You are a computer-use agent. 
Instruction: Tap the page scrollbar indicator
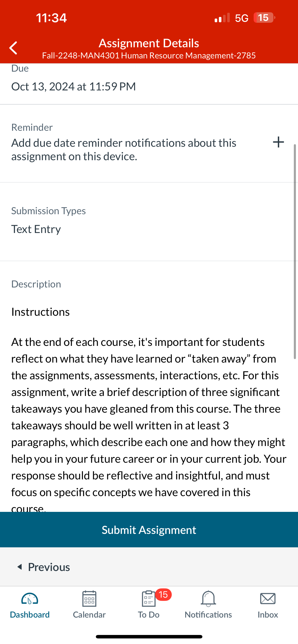pos(295,252)
